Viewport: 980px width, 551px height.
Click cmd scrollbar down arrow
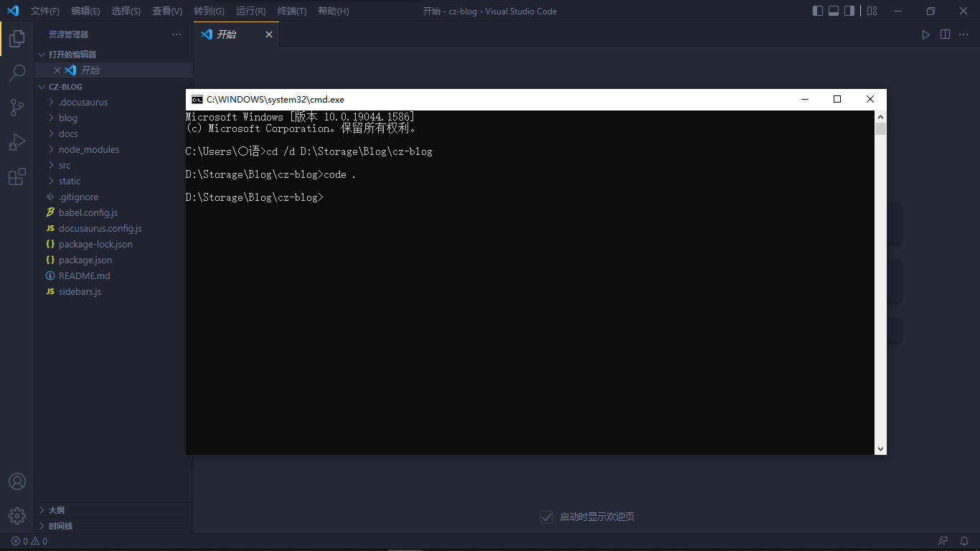coord(880,448)
